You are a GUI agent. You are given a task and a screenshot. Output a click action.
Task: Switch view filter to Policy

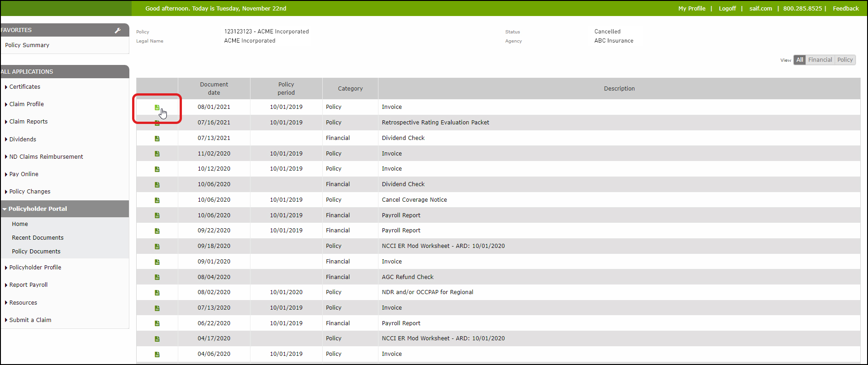[x=845, y=60]
